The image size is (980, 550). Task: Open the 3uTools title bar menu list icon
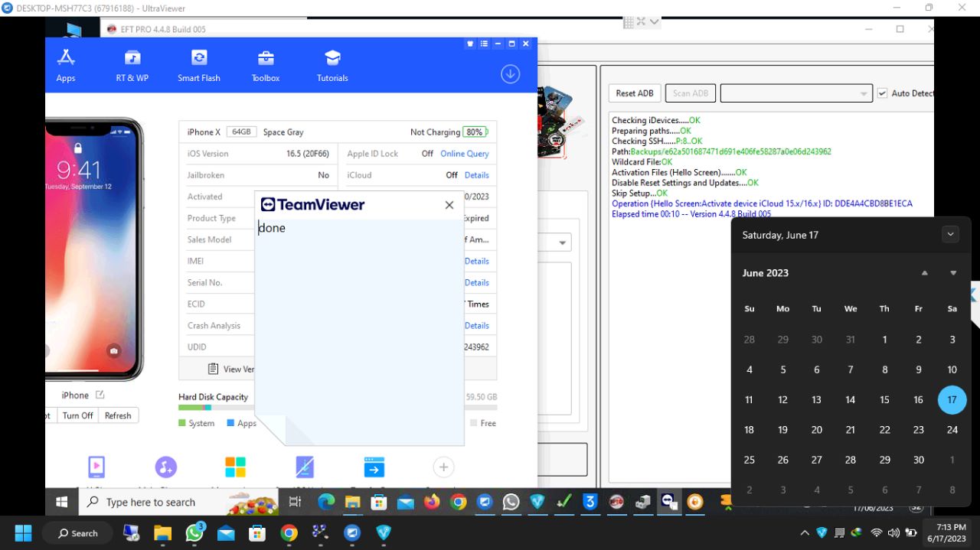(484, 44)
